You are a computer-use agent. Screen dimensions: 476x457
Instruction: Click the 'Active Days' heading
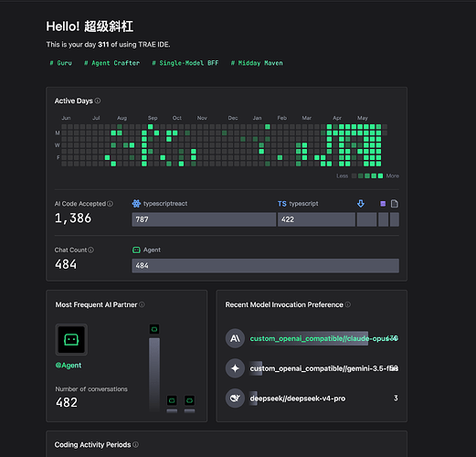pos(74,101)
